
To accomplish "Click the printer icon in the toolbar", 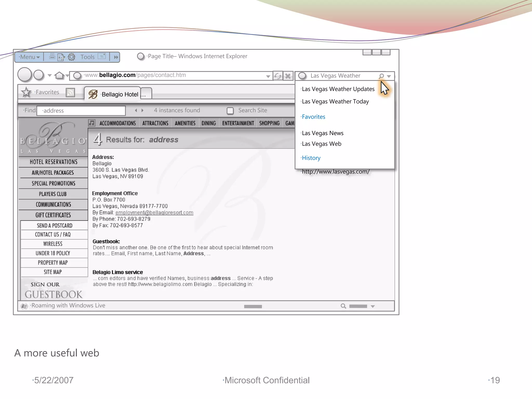I will (52, 56).
